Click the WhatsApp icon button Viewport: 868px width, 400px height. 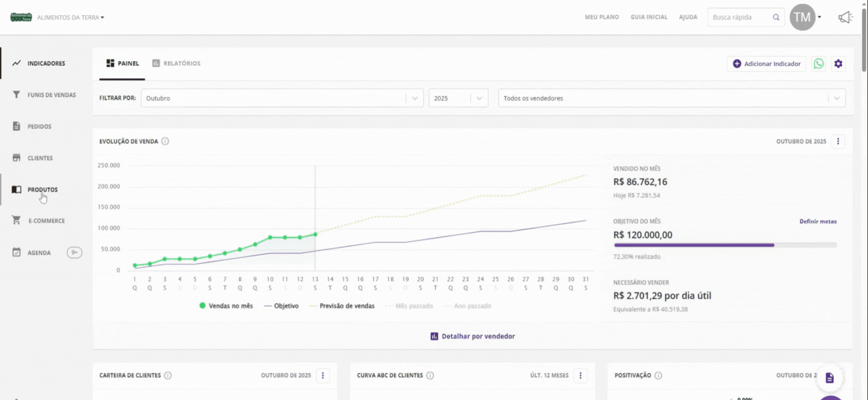(x=818, y=64)
